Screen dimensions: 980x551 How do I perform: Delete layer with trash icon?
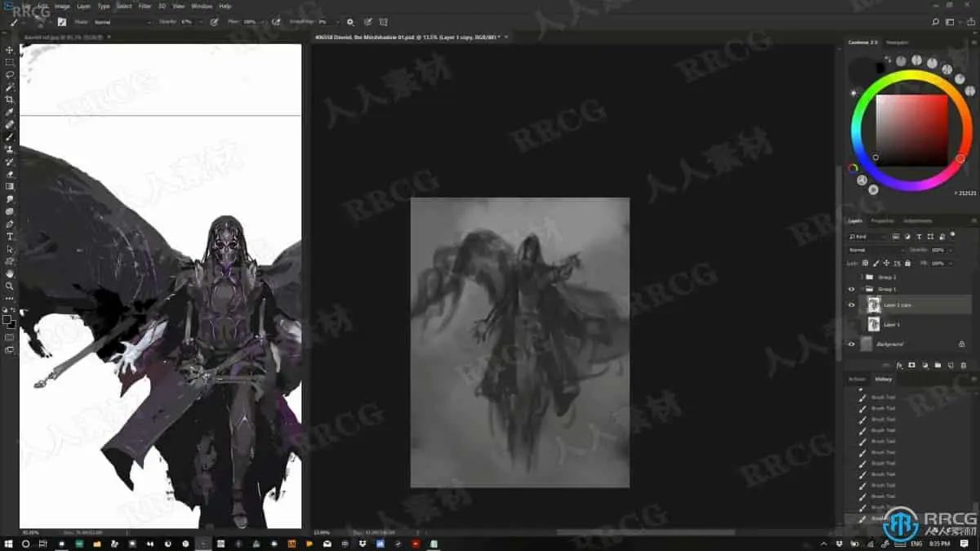[964, 365]
